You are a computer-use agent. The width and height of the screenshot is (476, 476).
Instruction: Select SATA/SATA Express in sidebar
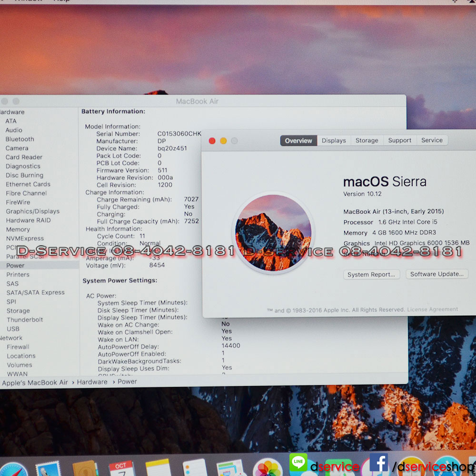(x=36, y=293)
